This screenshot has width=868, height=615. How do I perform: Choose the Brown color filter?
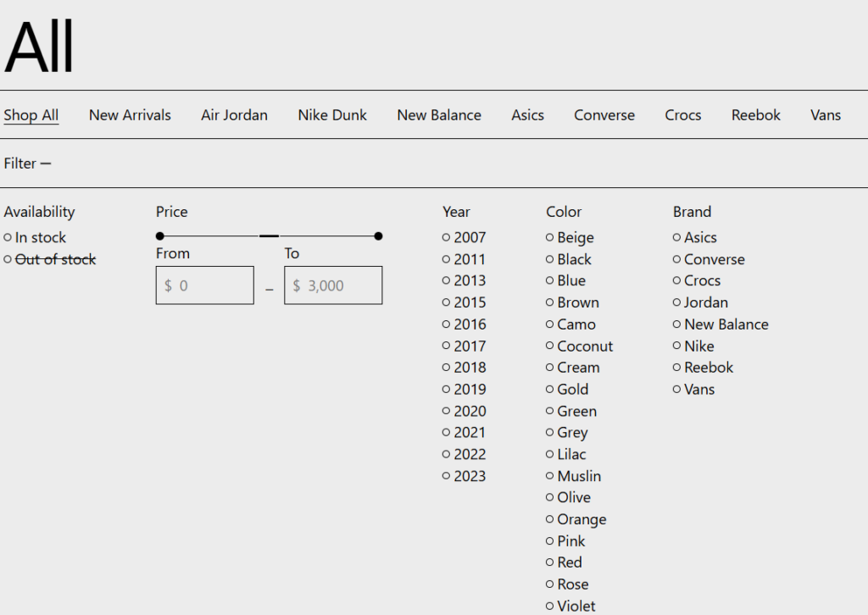point(572,302)
